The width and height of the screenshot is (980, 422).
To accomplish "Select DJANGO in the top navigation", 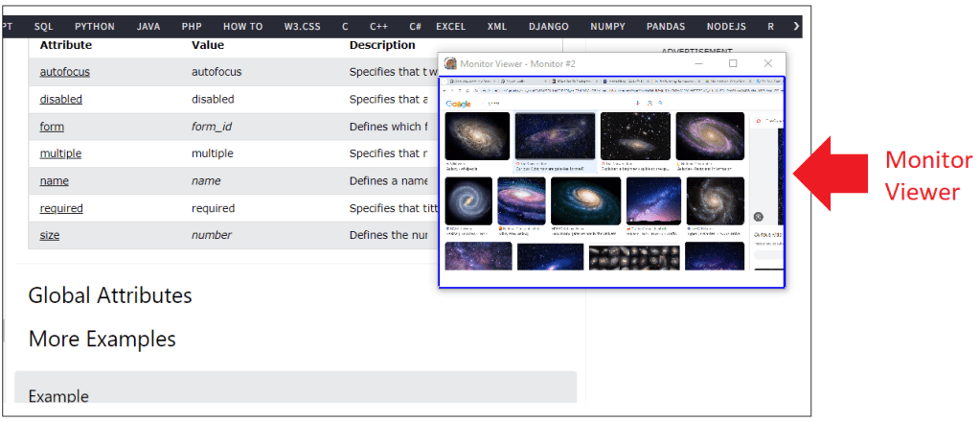I will [551, 26].
